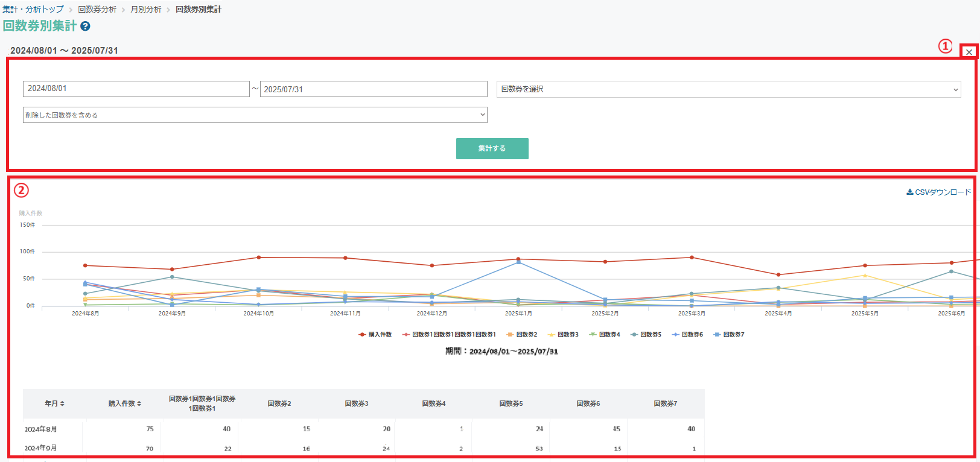
Task: Select 購入件数 data point at 2024年10月
Action: (259, 258)
